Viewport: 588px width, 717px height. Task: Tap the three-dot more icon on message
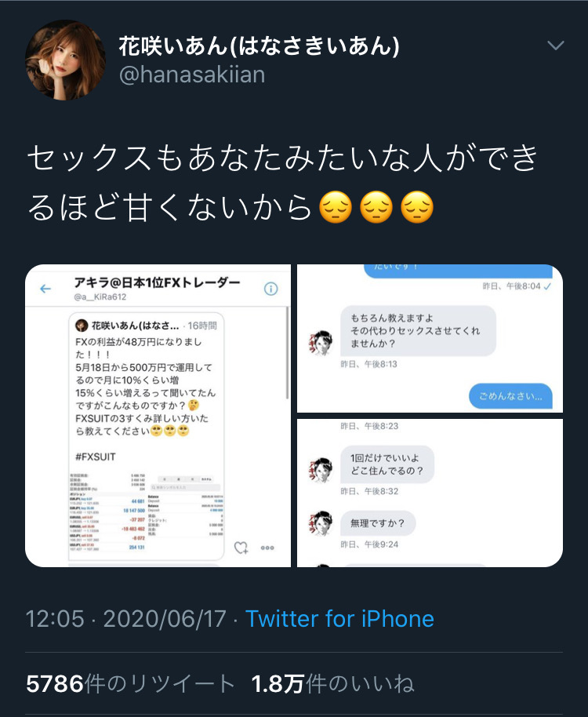point(267,548)
